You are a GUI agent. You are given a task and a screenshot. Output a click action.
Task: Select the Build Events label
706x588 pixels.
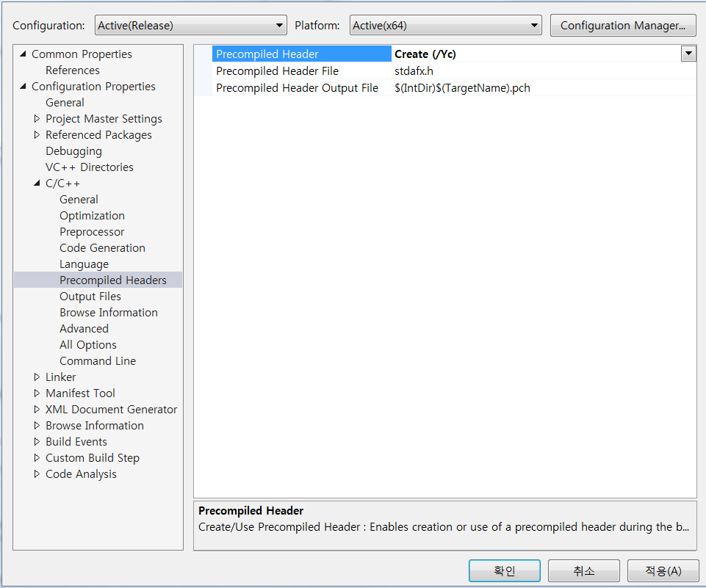[76, 442]
